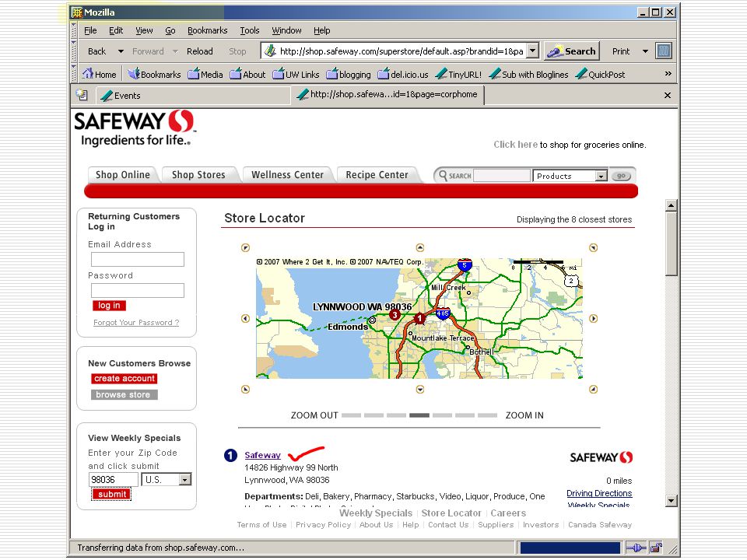Screen dimensions: 747x560
Task: Select the Shop Stores tab
Action: tap(198, 175)
